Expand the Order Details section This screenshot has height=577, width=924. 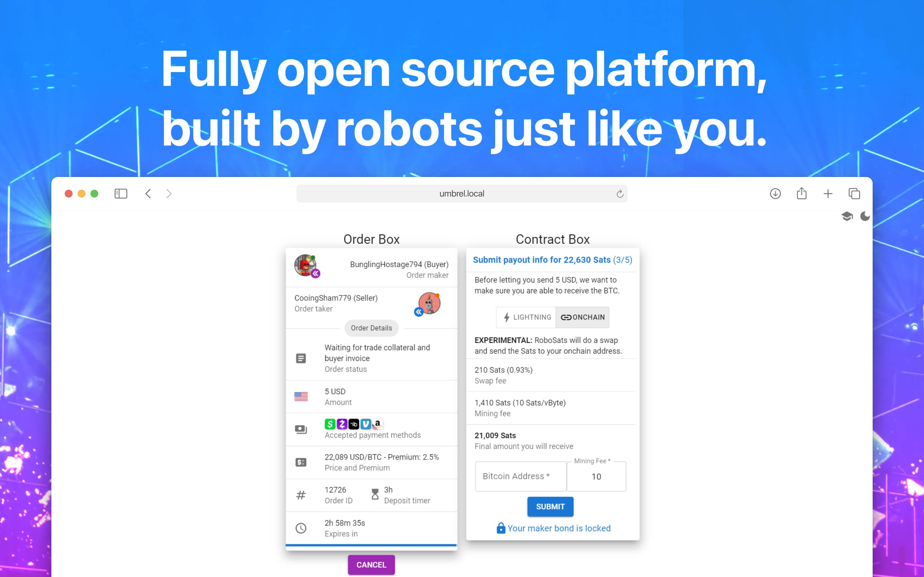pyautogui.click(x=371, y=327)
